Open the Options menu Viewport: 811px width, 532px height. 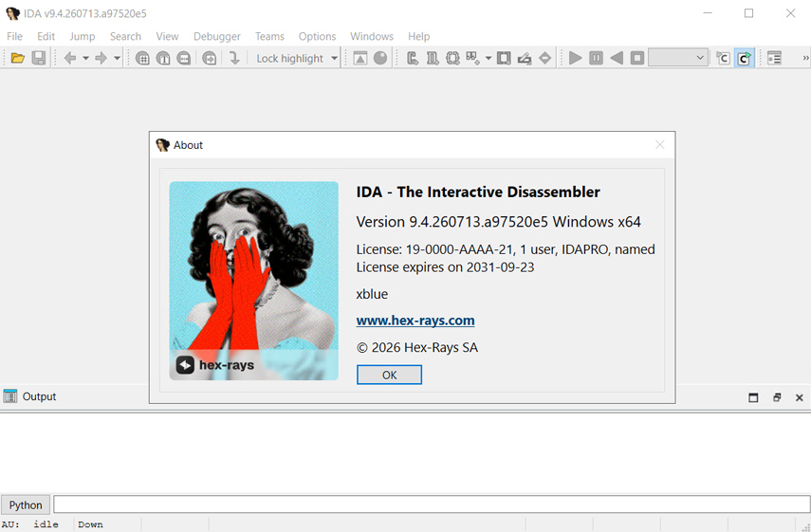[x=317, y=36]
